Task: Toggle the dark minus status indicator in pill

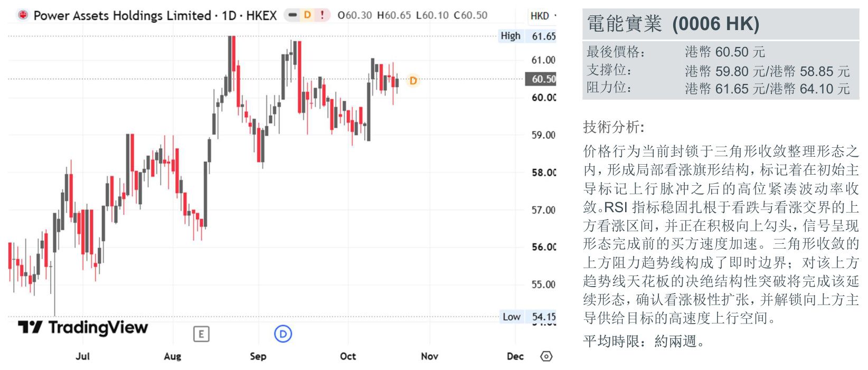Action: [x=293, y=15]
